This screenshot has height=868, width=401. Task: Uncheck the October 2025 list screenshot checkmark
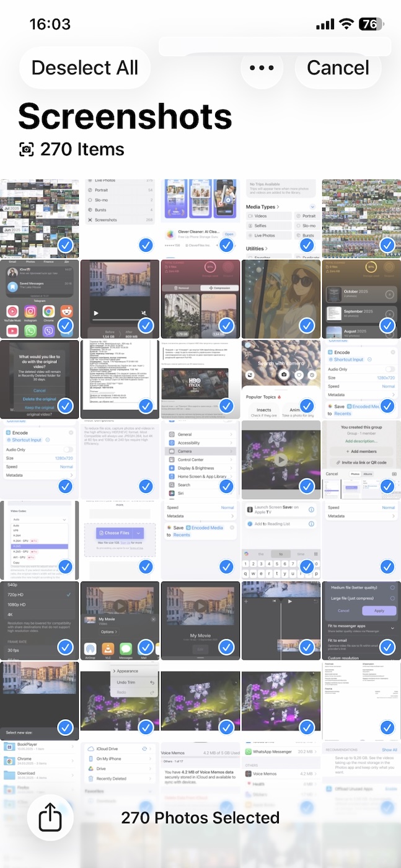(387, 325)
